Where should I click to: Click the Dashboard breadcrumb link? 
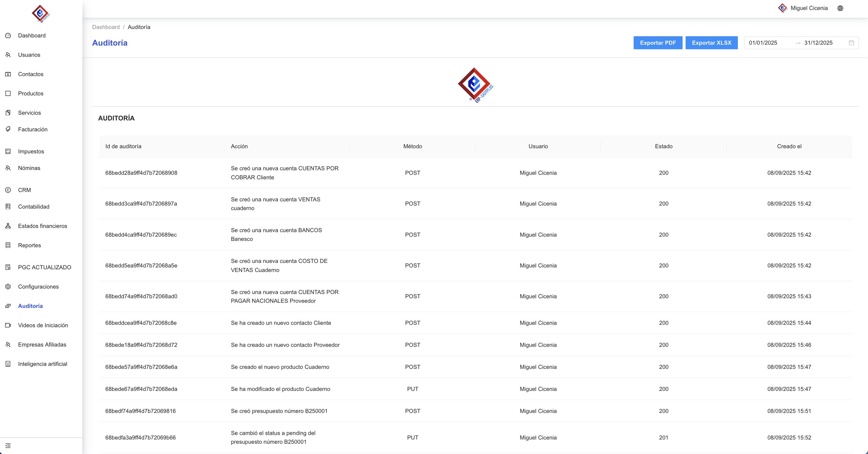click(x=106, y=27)
